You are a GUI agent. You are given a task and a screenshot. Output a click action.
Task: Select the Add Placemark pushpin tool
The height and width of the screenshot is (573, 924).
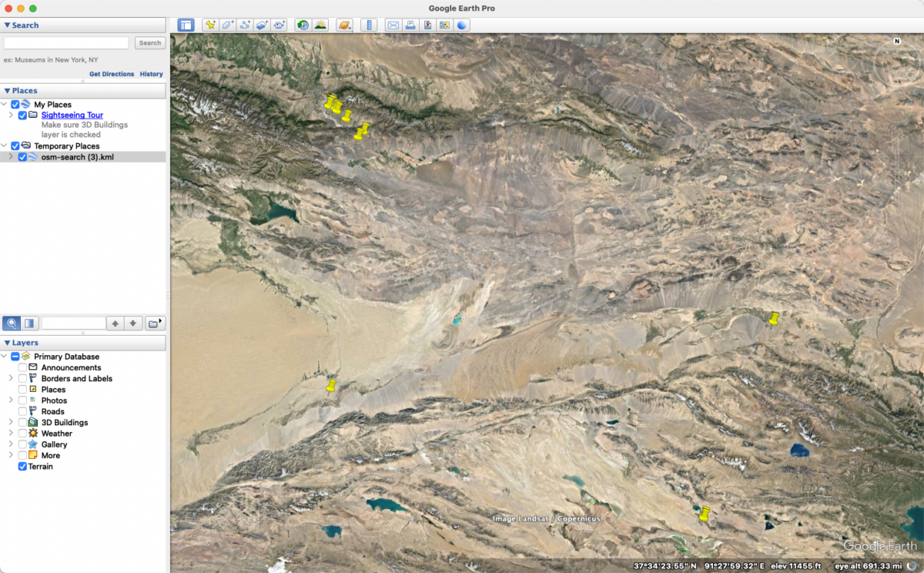click(x=210, y=25)
